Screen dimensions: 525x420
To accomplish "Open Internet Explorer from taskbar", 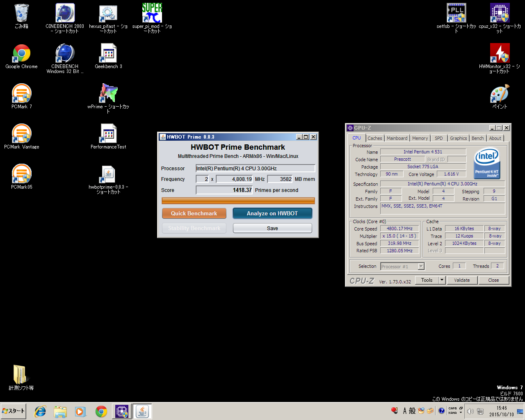I will coord(40,411).
